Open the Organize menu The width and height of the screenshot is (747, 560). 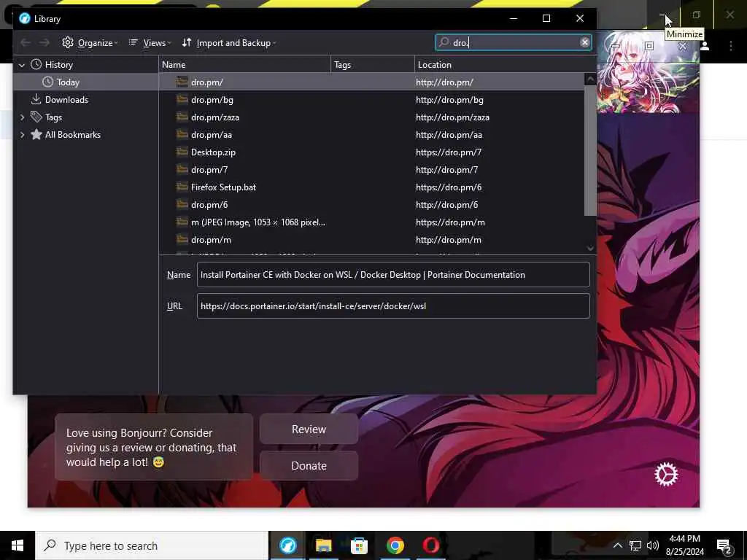click(90, 43)
